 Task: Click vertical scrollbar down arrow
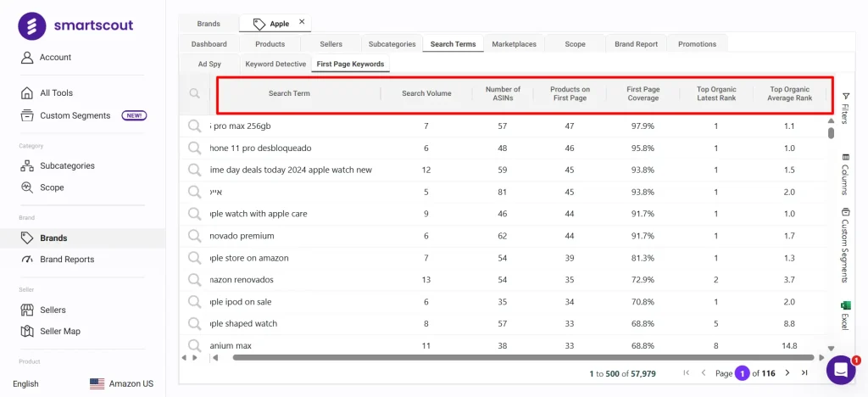click(831, 349)
